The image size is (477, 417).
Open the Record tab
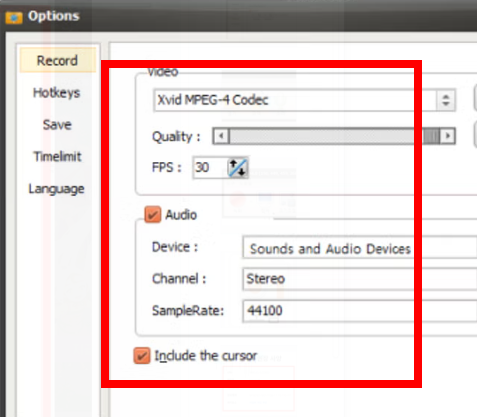57,60
